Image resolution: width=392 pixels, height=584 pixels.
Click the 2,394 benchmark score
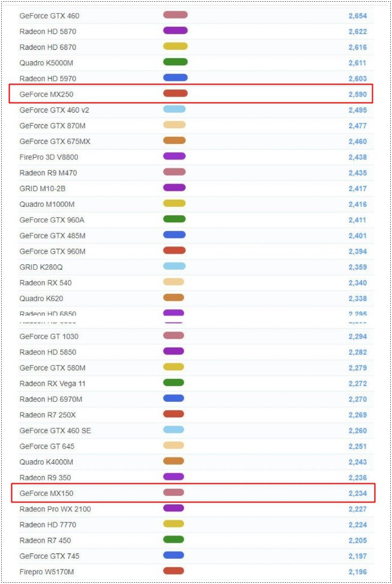click(357, 251)
